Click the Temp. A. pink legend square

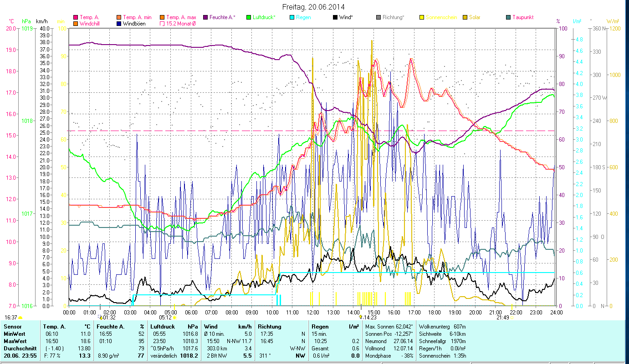pos(76,17)
